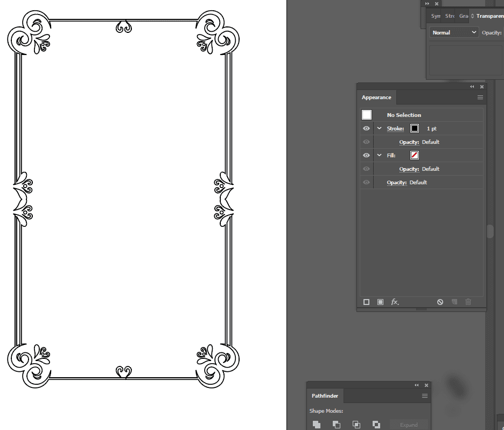Screen dimensions: 504x430
Task: Open Opacity link under the Fill row
Action: 409,169
